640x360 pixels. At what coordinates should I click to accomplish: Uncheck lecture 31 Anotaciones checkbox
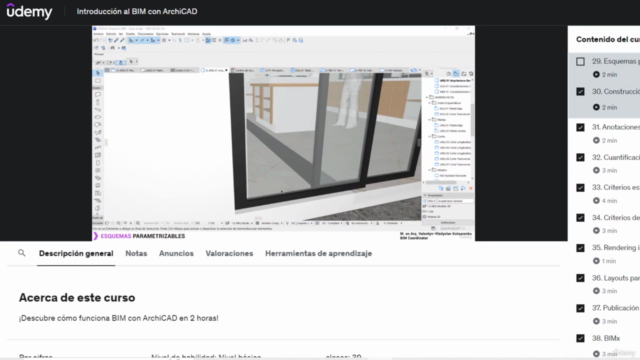coord(580,127)
